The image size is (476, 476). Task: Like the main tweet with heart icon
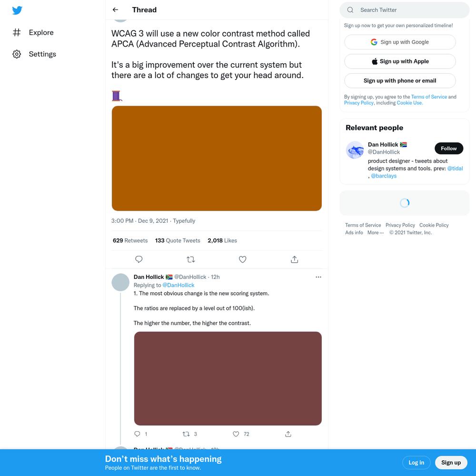(x=243, y=259)
